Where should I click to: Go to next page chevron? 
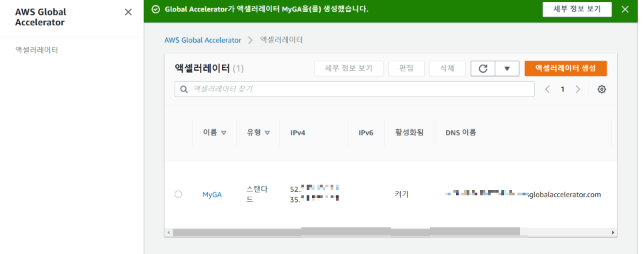578,89
